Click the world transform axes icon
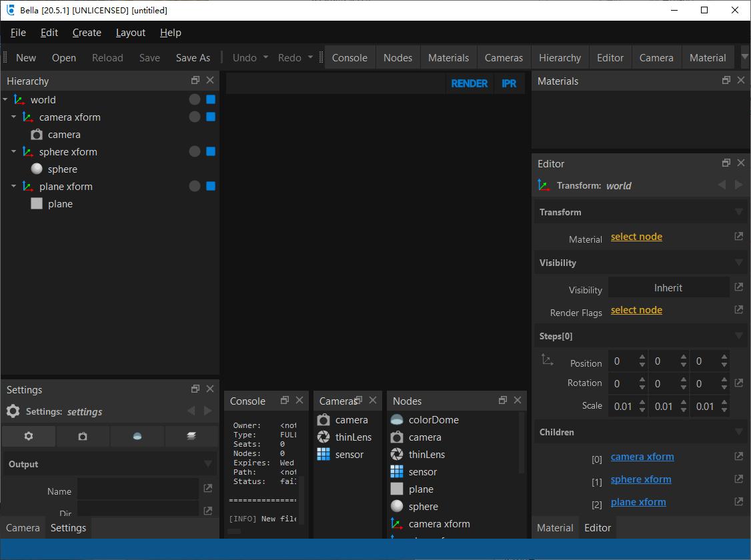 (x=19, y=99)
